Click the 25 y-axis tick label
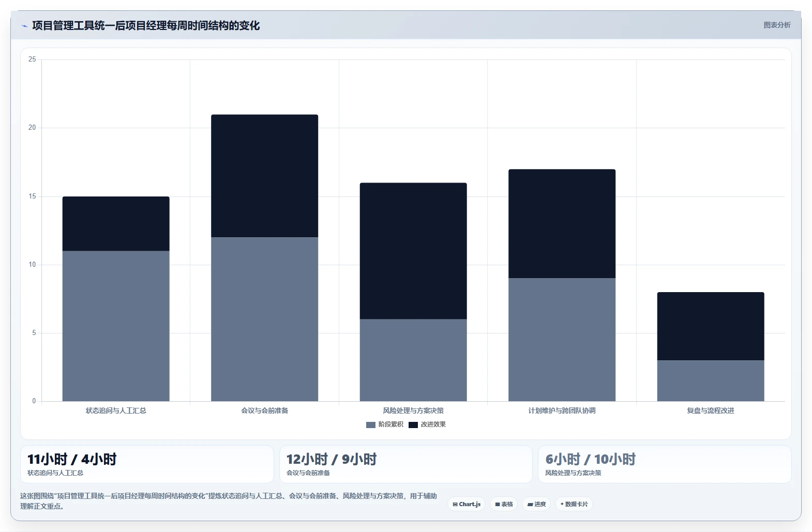This screenshot has width=812, height=532. click(x=32, y=59)
